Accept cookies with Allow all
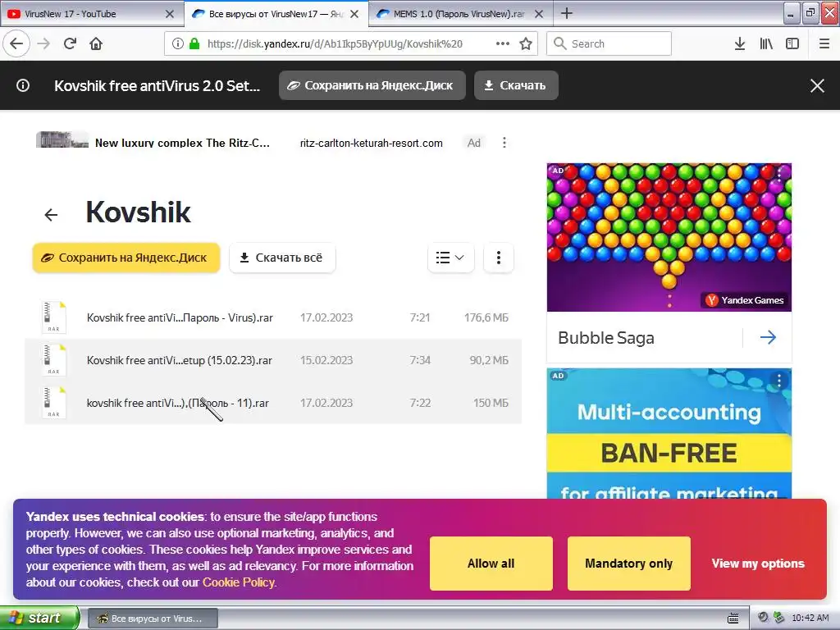The height and width of the screenshot is (630, 840). click(x=491, y=564)
